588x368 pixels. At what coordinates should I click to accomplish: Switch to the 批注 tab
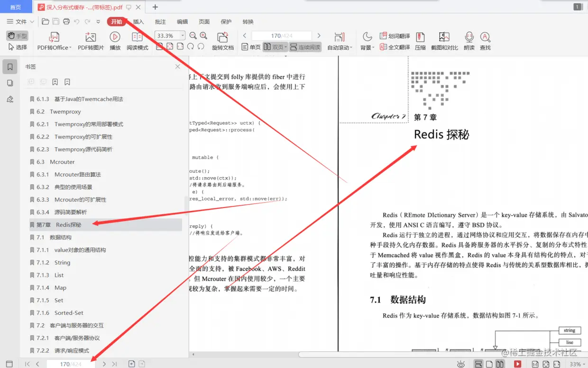[160, 22]
